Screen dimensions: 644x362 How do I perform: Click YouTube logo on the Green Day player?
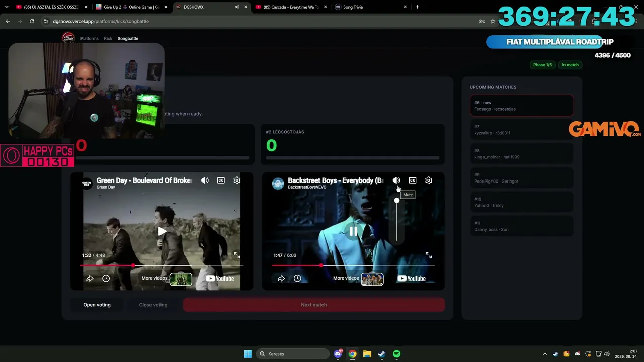[x=220, y=279]
